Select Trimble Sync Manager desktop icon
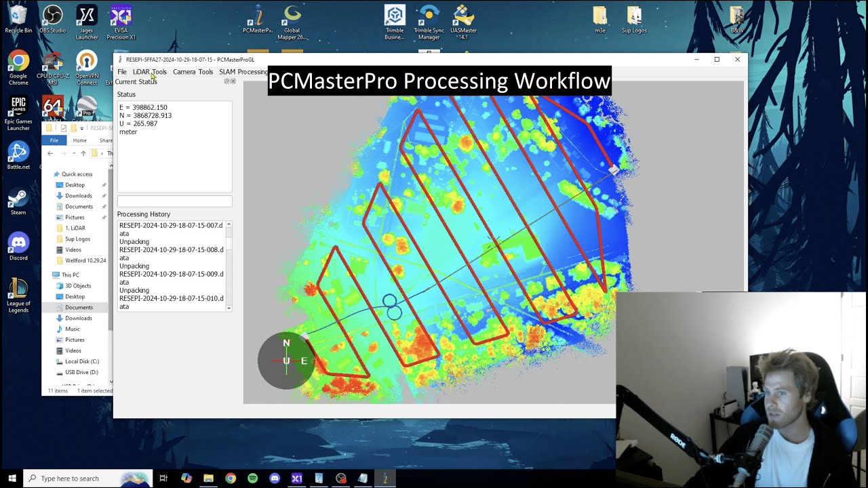This screenshot has height=488, width=868. [429, 22]
